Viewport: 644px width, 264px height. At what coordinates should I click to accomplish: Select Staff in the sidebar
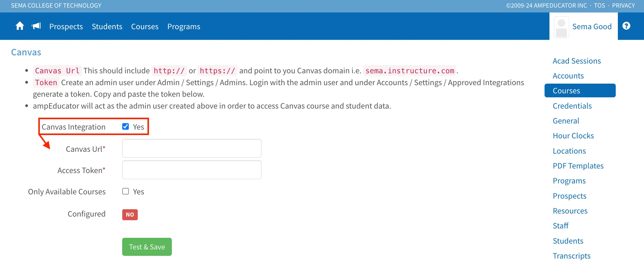560,226
